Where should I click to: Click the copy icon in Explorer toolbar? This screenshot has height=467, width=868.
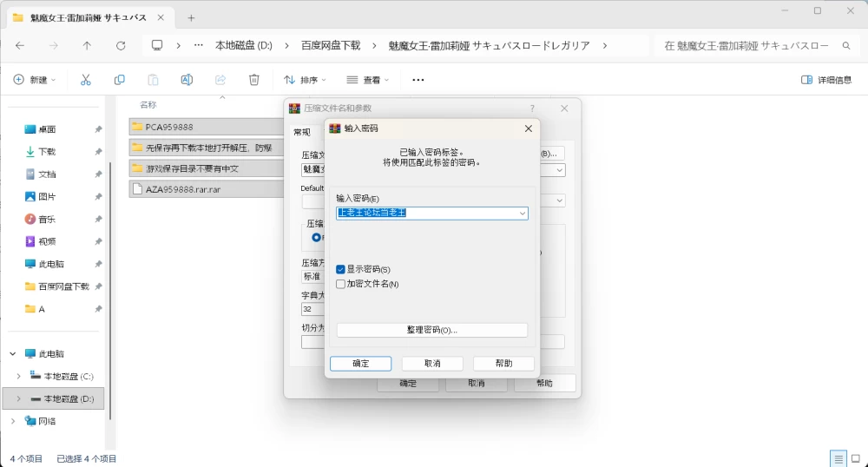tap(119, 80)
